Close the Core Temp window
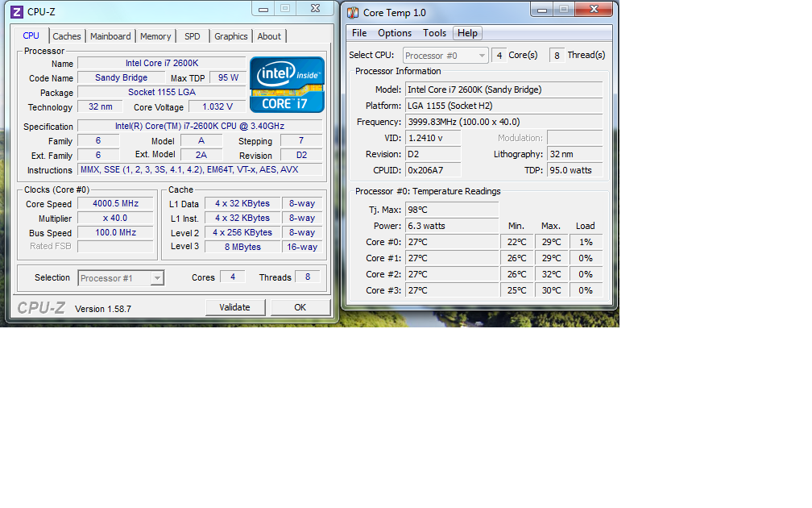The image size is (812, 508). [x=594, y=10]
